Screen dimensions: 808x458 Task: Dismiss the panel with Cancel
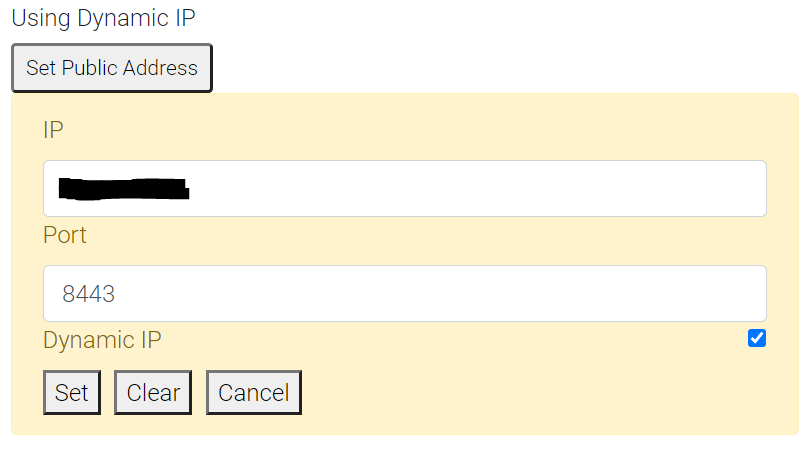253,392
